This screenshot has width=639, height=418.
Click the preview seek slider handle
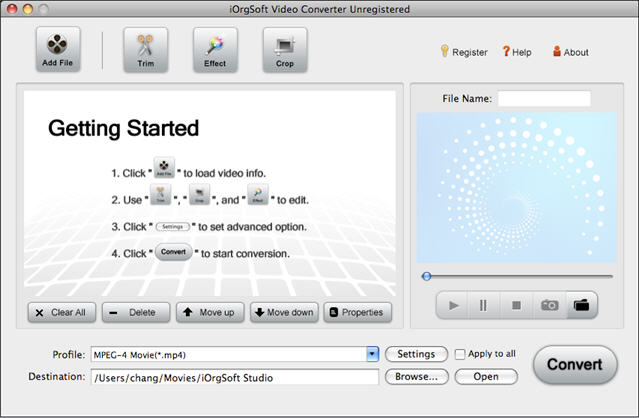pyautogui.click(x=427, y=276)
